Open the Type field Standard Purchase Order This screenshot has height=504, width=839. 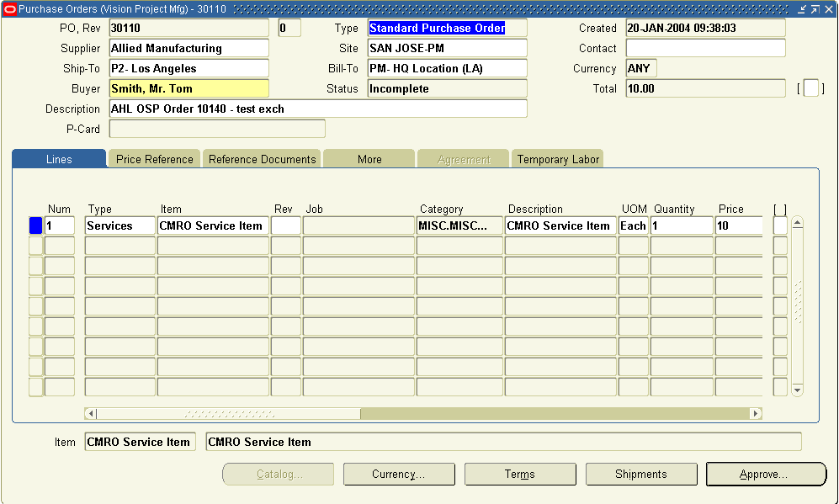coord(448,28)
